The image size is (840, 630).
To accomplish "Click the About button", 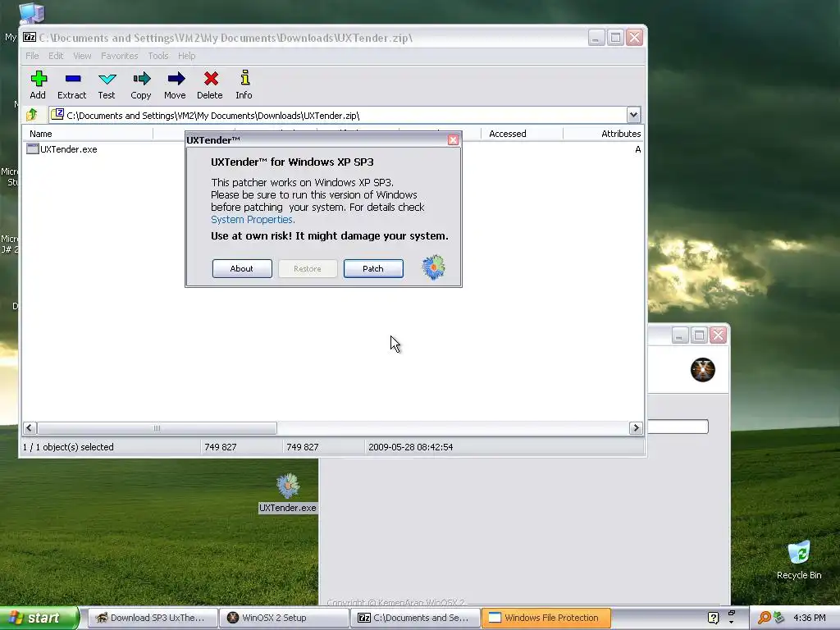I will pos(242,268).
